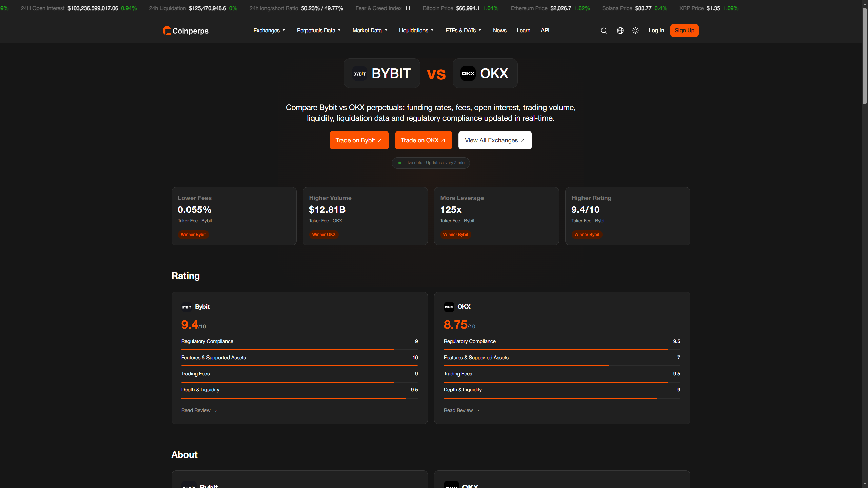Click the Winner Bybit badge under Lower Fees

pos(193,235)
